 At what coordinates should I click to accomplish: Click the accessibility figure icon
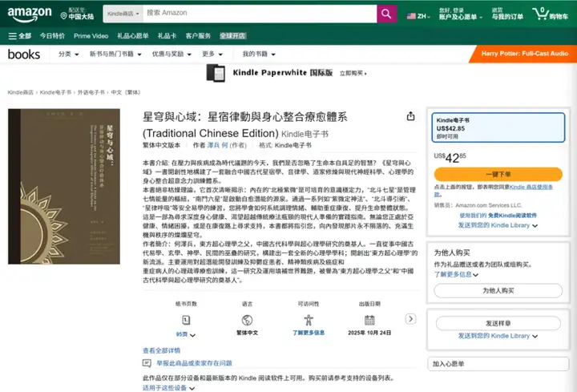pyautogui.click(x=309, y=320)
